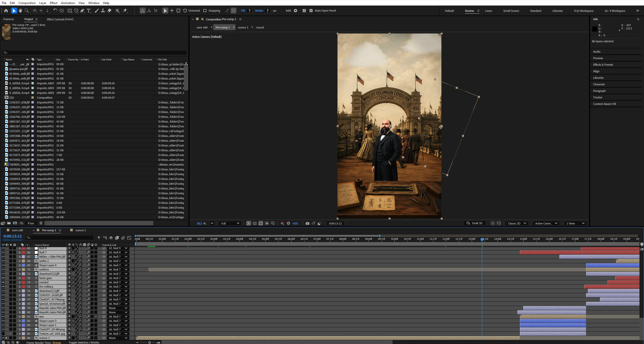Select the Clone Stamp tool

[x=103, y=11]
